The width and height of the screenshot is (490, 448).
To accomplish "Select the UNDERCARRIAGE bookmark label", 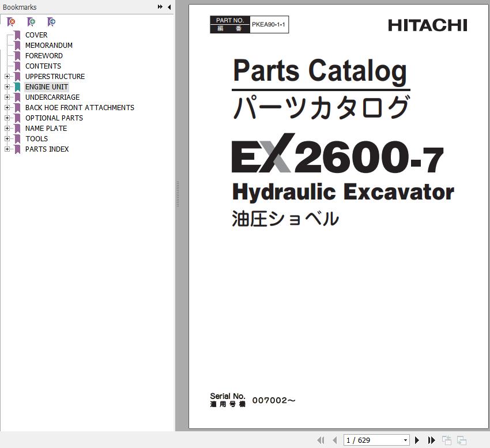I will tap(52, 97).
